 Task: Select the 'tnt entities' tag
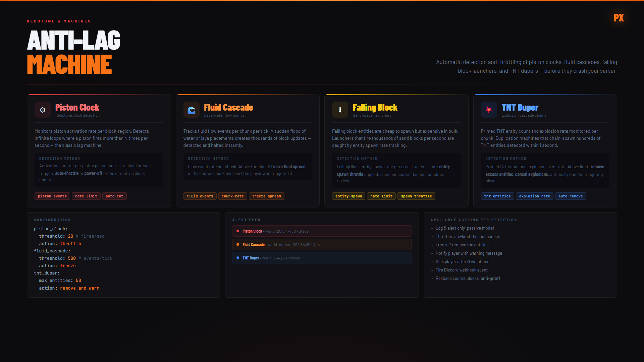497,196
